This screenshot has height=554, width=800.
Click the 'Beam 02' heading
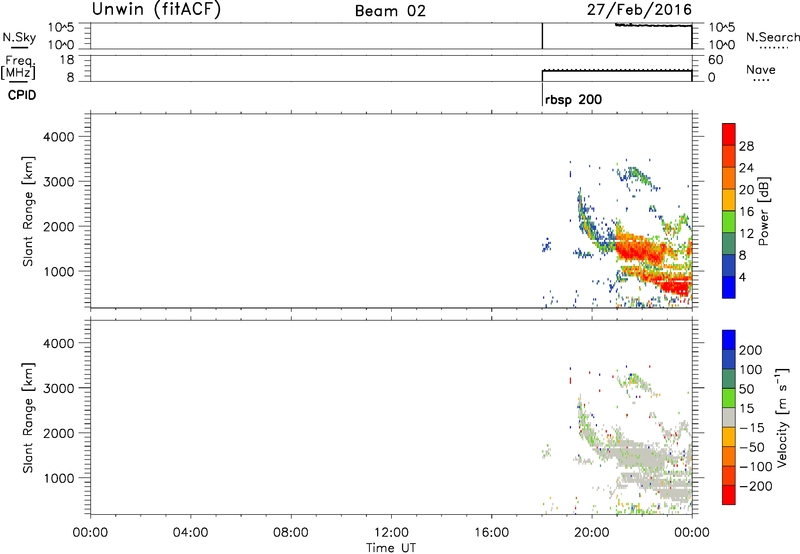390,11
